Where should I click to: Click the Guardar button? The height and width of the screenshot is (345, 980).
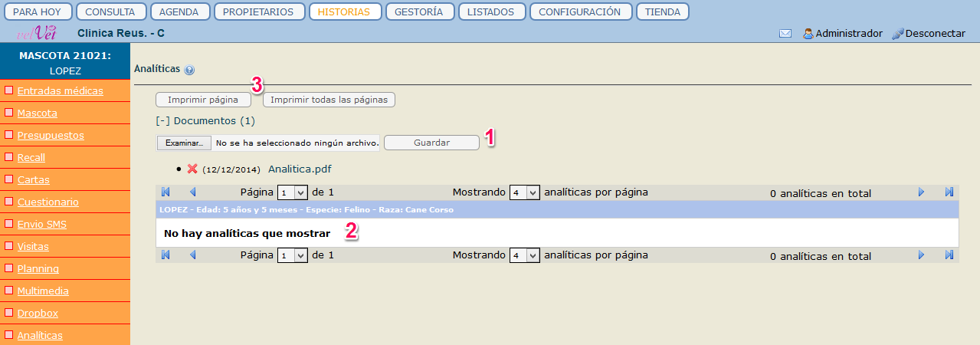pos(431,143)
